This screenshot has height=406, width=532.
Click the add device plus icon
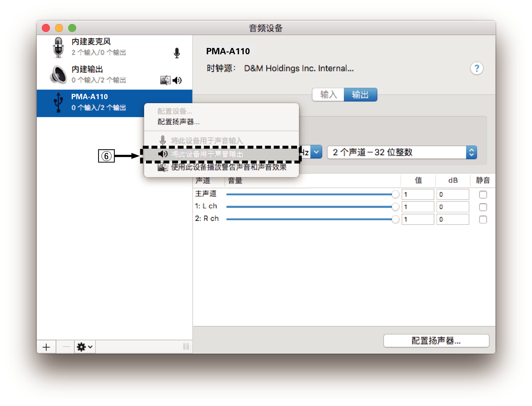[x=46, y=347]
